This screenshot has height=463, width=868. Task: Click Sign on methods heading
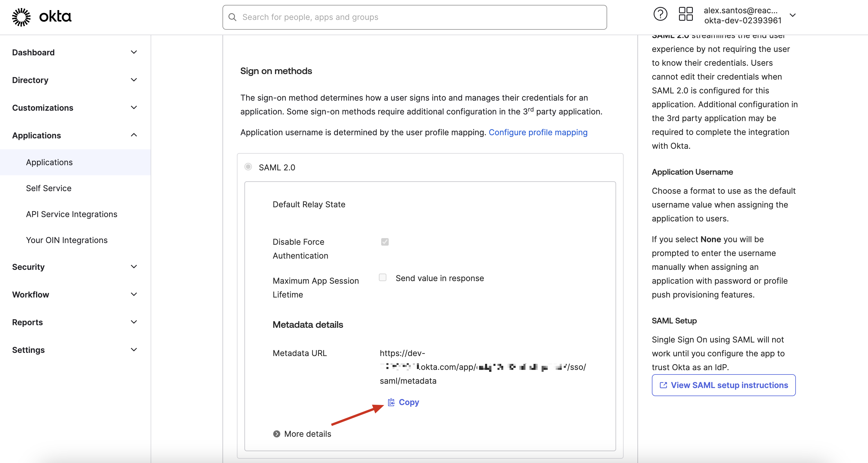pyautogui.click(x=276, y=71)
